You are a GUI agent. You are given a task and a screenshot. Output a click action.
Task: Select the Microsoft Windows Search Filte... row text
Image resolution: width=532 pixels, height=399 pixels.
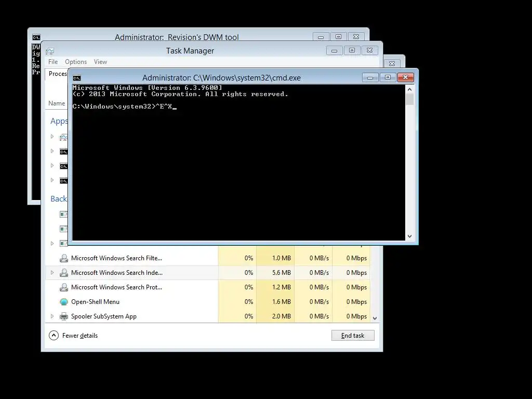116,258
